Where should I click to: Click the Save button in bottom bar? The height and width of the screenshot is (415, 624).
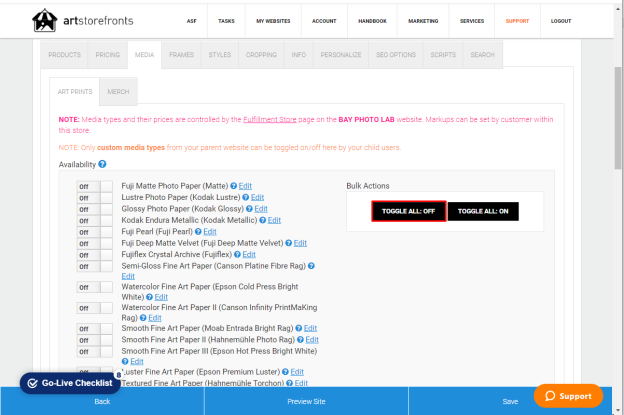[x=510, y=401]
